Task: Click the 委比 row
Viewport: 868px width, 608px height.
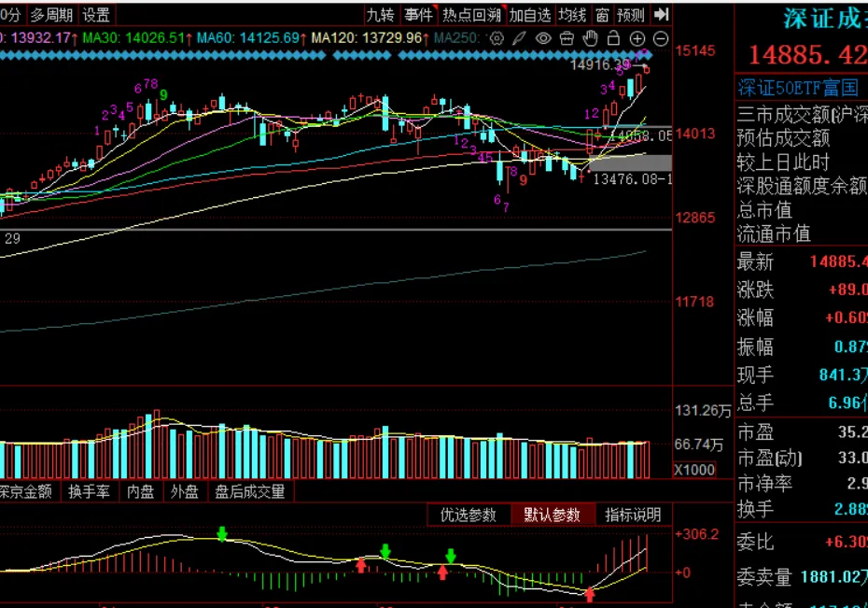Action: [802, 542]
